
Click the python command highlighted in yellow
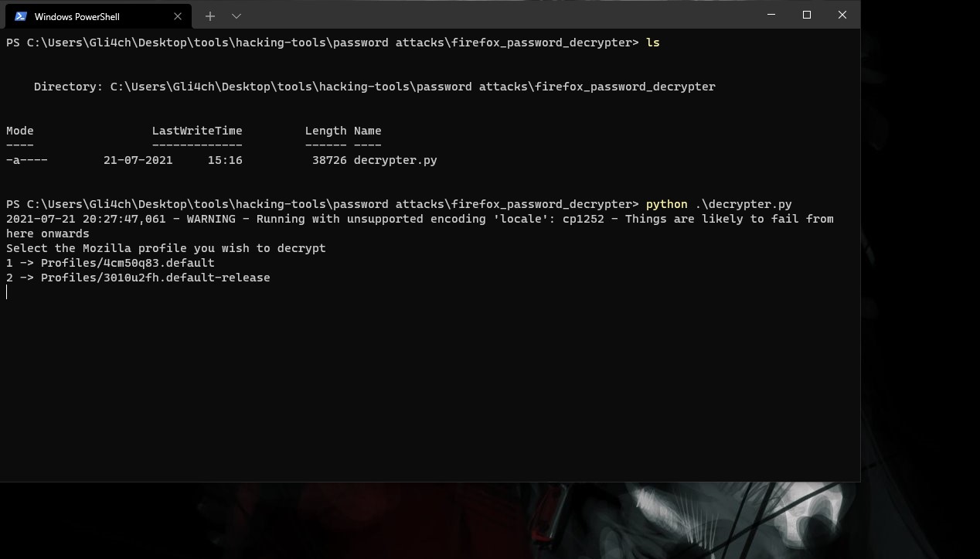[665, 203]
